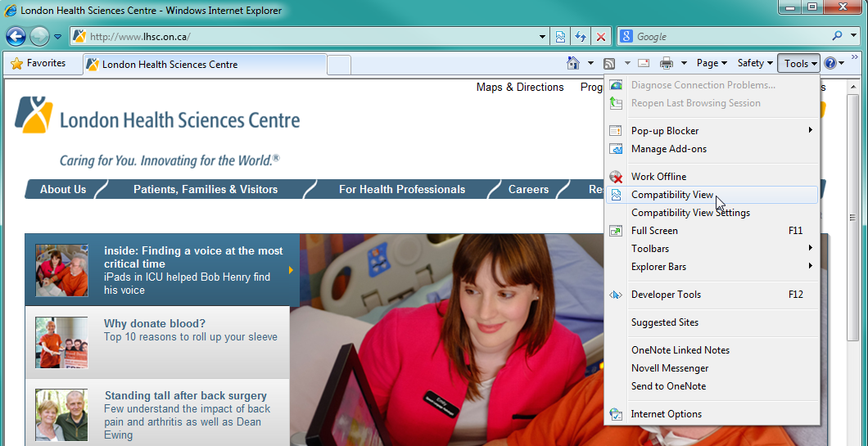Click the Internet Explorer title bar icon
Screen dimensions: 868x446
(11, 11)
